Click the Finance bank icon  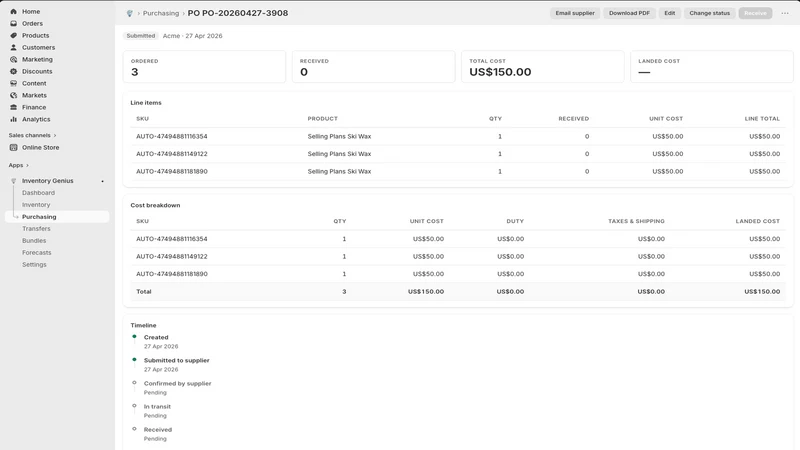(13, 107)
